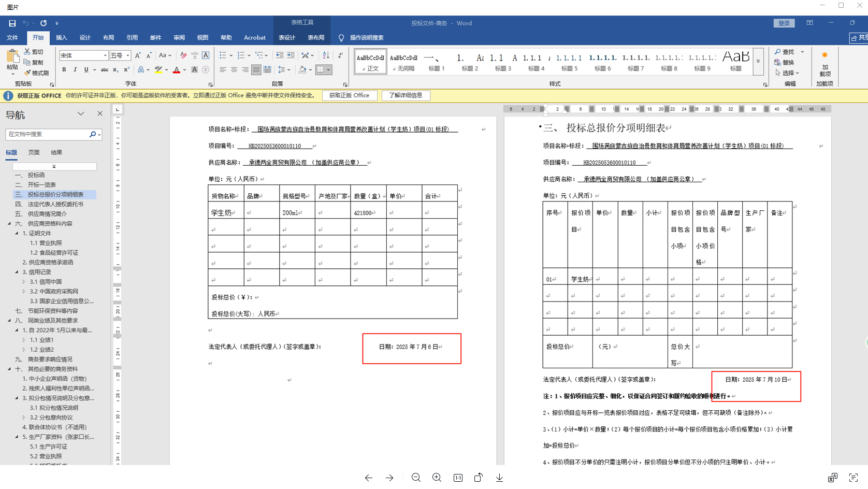Toggle the character shading button
The height and width of the screenshot is (489, 868).
tap(195, 69)
